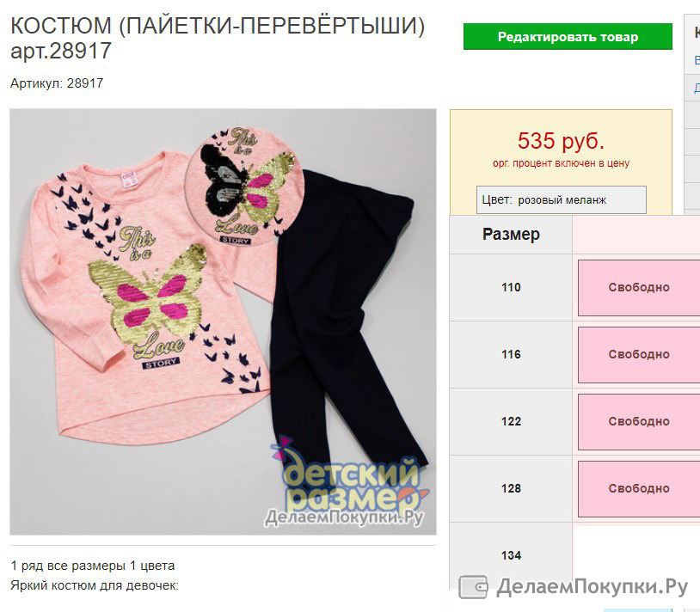The width and height of the screenshot is (700, 612).
Task: Open the main product photo of the suit
Action: (223, 321)
